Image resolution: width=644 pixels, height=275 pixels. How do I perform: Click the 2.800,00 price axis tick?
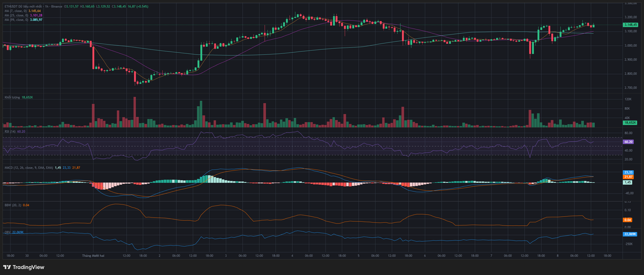pyautogui.click(x=631, y=74)
